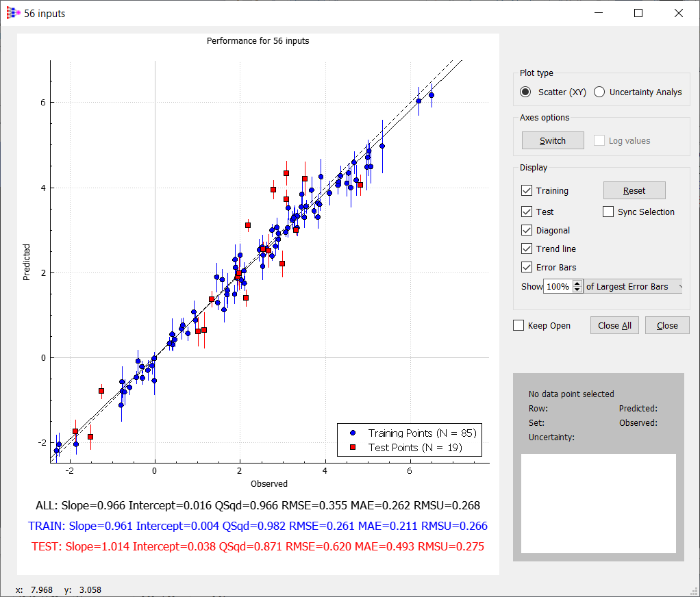Increase error bar percentage with up arrow

tap(577, 283)
